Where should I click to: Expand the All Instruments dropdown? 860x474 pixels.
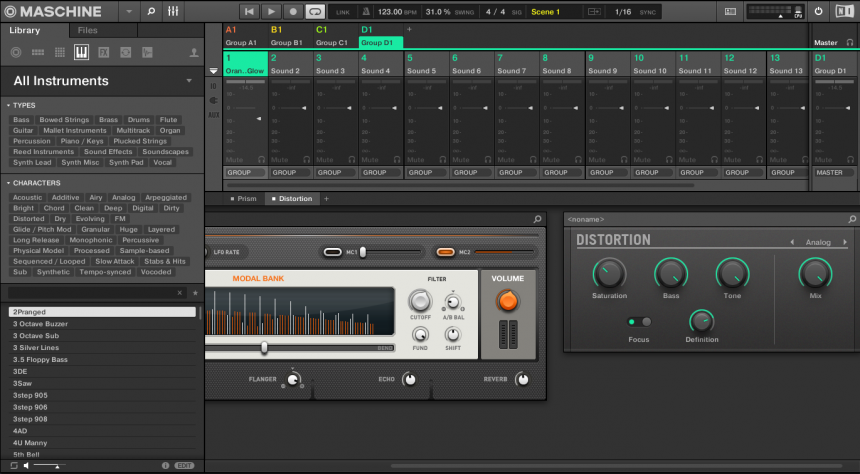point(188,81)
